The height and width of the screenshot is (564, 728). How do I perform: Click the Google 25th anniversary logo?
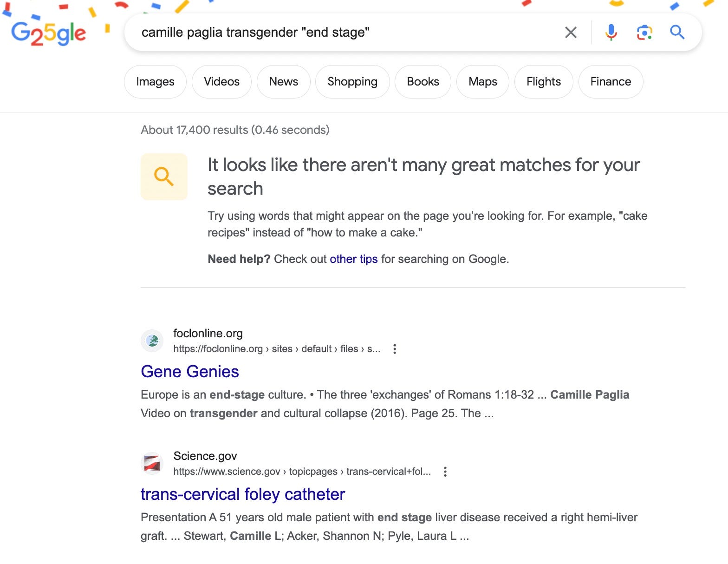coord(49,33)
